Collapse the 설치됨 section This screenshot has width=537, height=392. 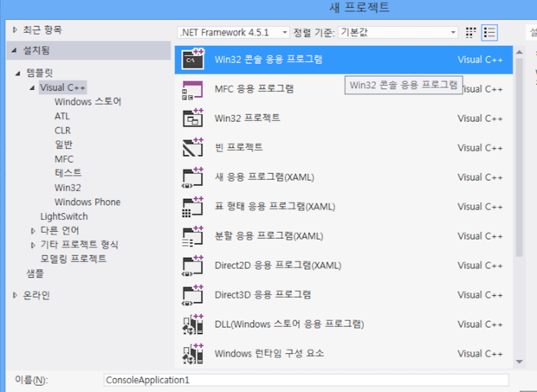click(15, 51)
